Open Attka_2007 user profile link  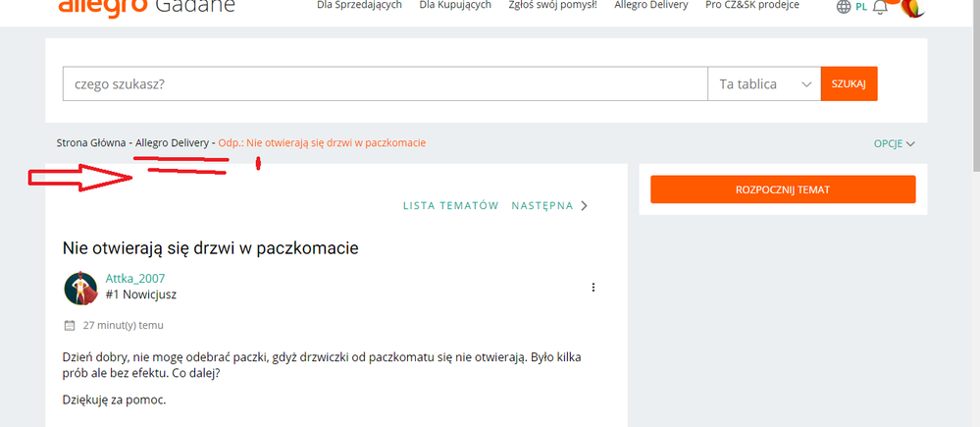[135, 279]
